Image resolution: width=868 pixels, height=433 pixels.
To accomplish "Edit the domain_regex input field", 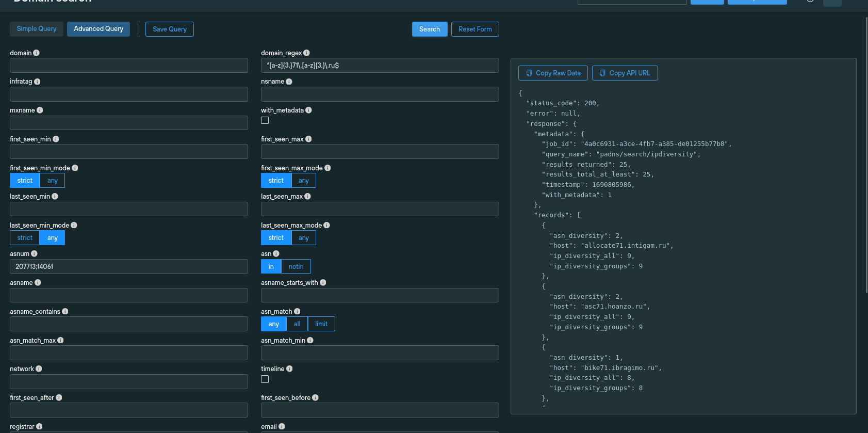I will coord(380,65).
